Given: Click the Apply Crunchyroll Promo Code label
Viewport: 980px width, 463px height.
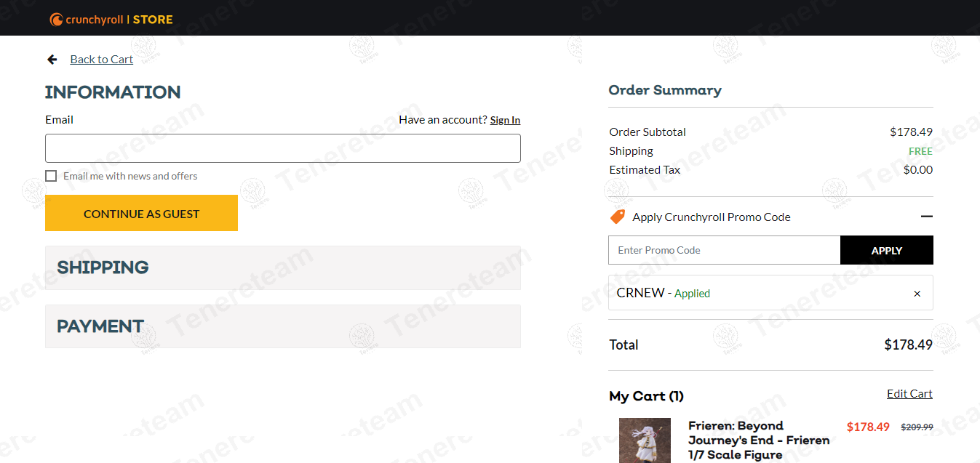Looking at the screenshot, I should 711,217.
